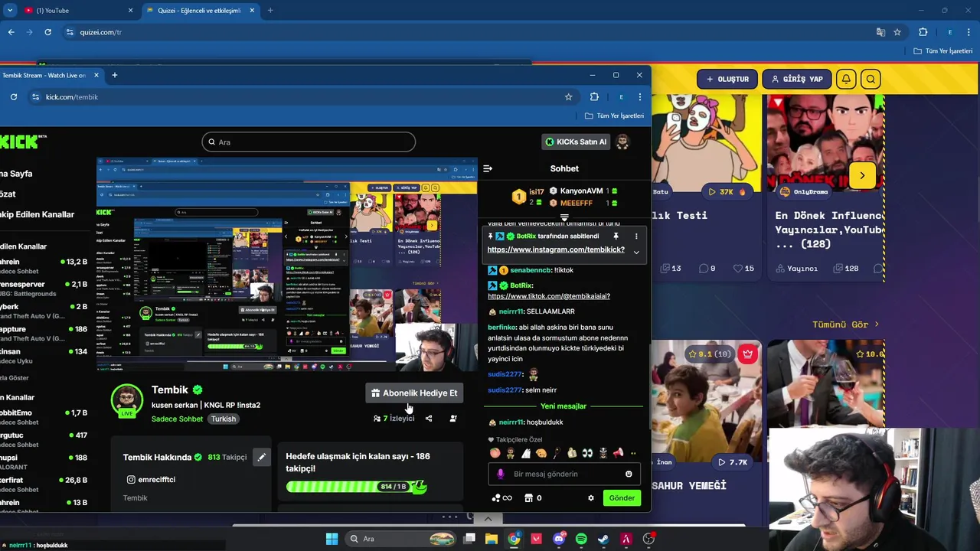Open OBS Studio from the taskbar
Viewport: 980px width, 551px height.
pos(648,539)
